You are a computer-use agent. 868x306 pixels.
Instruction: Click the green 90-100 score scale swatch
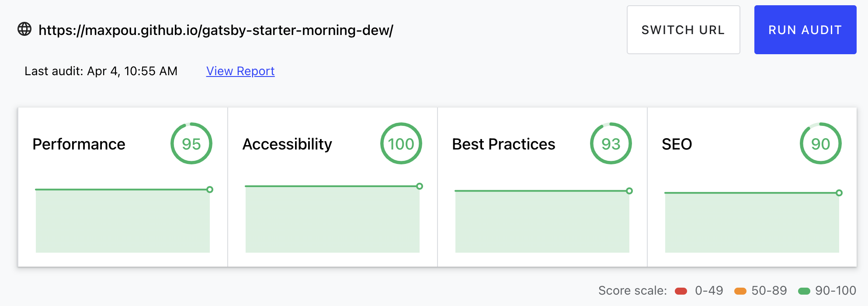804,291
